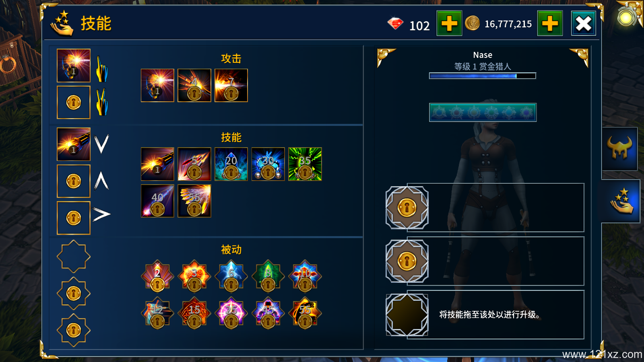The height and width of the screenshot is (362, 644).
Task: Select the level 55 passive skill
Action: (305, 313)
